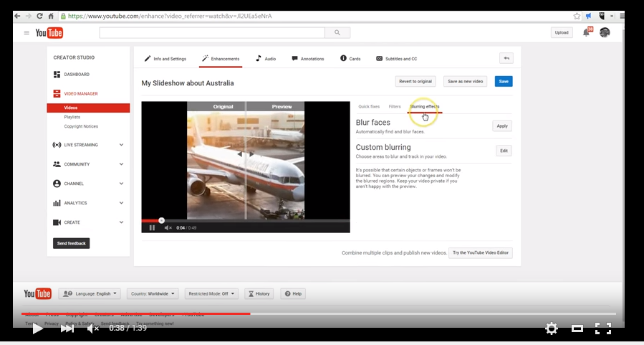Screen dimensions: 644x345
Task: Open the account avatar menu
Action: 605,32
